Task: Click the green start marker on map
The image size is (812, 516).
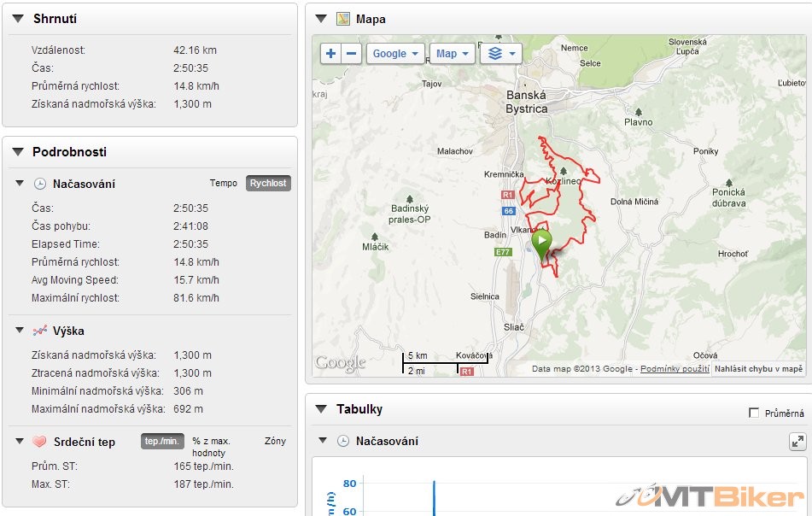Action: coord(541,243)
